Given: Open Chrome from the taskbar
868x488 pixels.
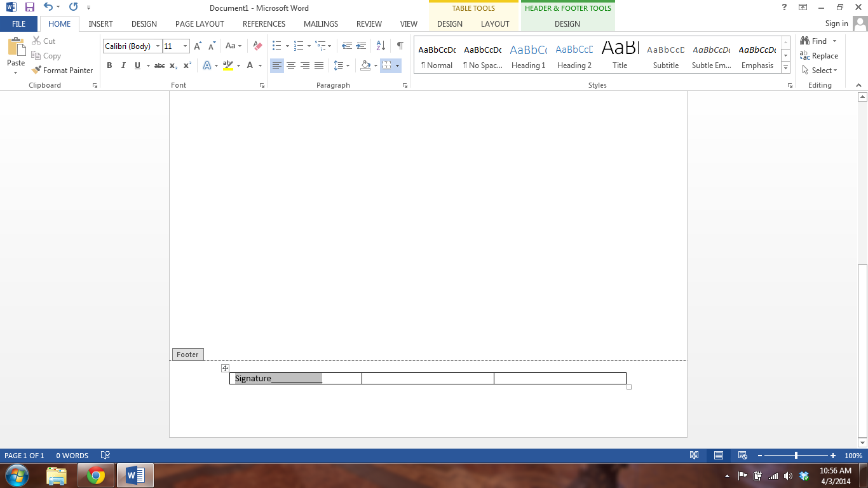Looking at the screenshot, I should 96,475.
